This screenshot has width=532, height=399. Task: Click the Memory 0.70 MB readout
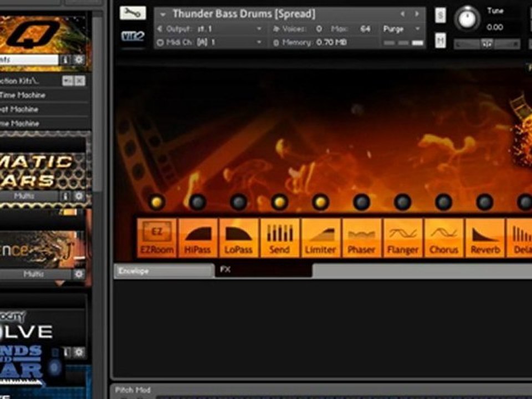[310, 43]
